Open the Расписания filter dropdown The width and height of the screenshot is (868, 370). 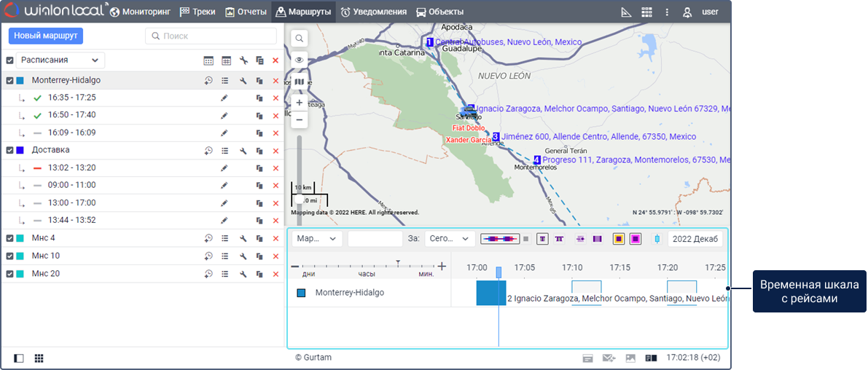pos(60,60)
